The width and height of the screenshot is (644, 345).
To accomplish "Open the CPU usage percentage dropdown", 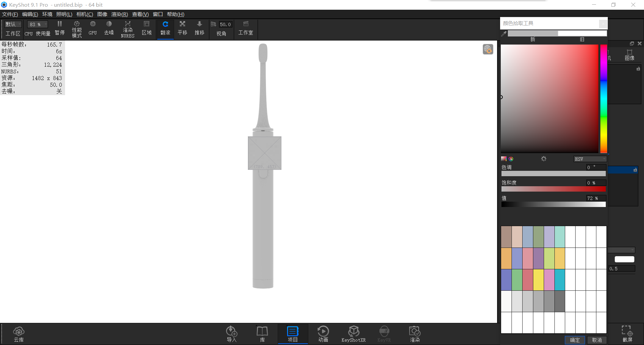I will point(37,24).
